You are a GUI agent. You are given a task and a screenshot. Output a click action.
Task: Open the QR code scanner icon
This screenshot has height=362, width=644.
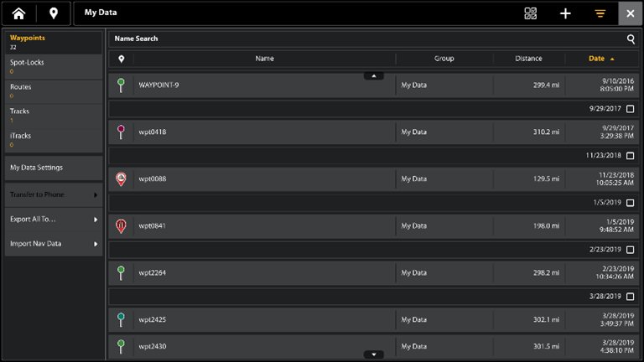(x=530, y=13)
